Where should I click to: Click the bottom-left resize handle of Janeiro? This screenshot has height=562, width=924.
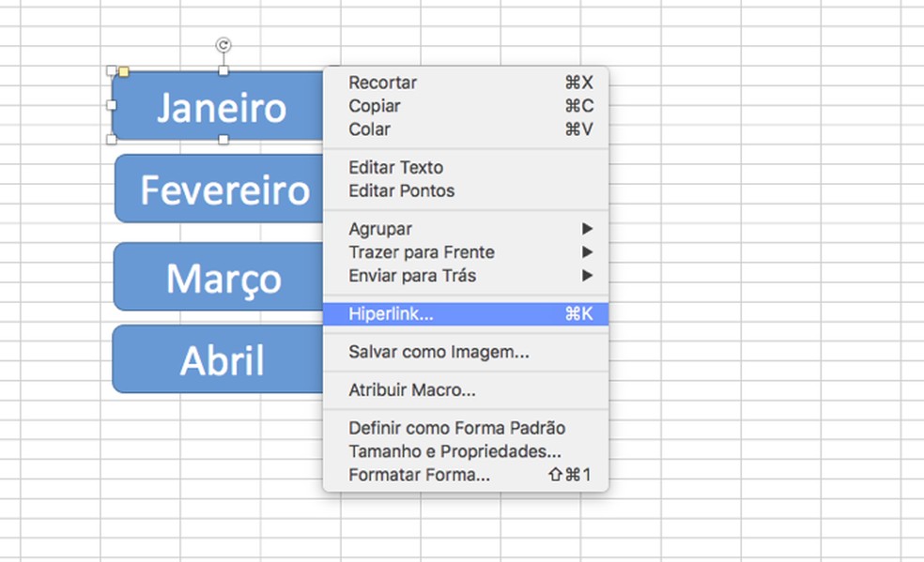click(x=112, y=140)
